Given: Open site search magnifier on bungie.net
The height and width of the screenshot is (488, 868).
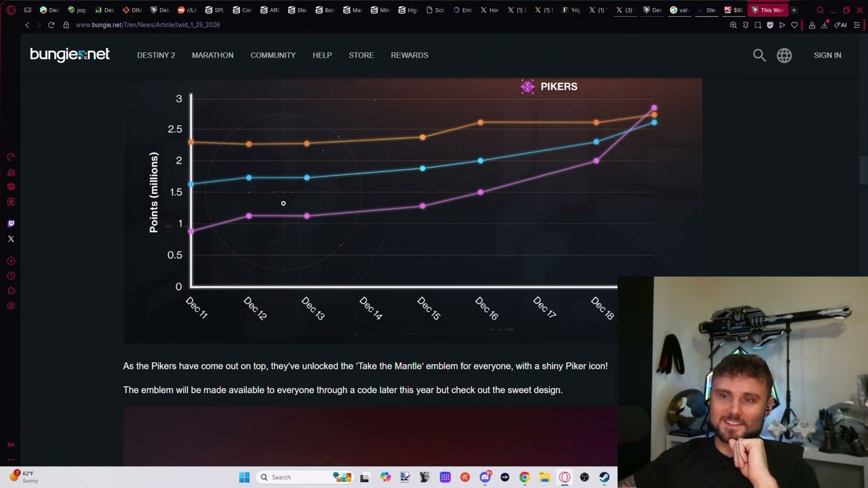Looking at the screenshot, I should pos(759,56).
